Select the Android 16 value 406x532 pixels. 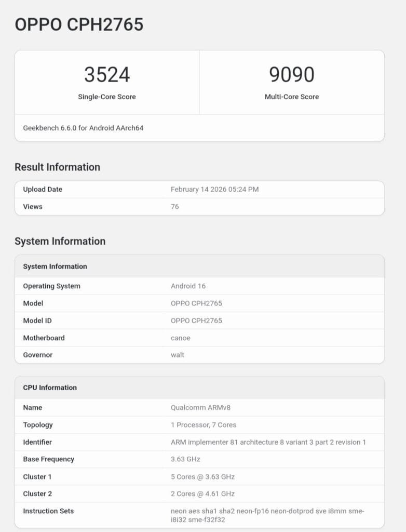point(188,286)
